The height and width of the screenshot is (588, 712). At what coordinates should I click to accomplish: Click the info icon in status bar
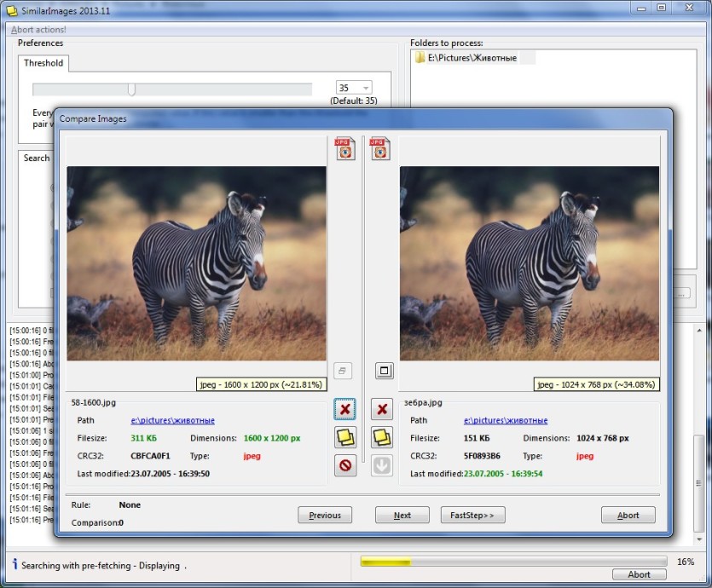14,564
